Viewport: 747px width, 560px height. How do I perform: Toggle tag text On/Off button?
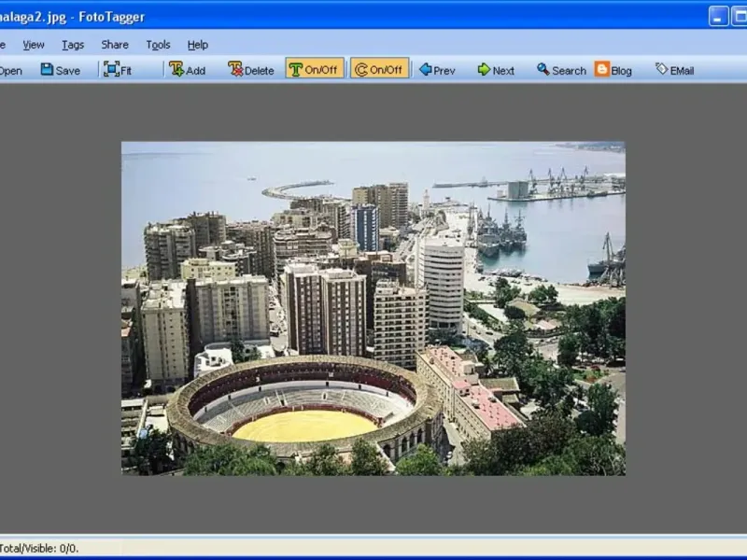pyautogui.click(x=315, y=69)
